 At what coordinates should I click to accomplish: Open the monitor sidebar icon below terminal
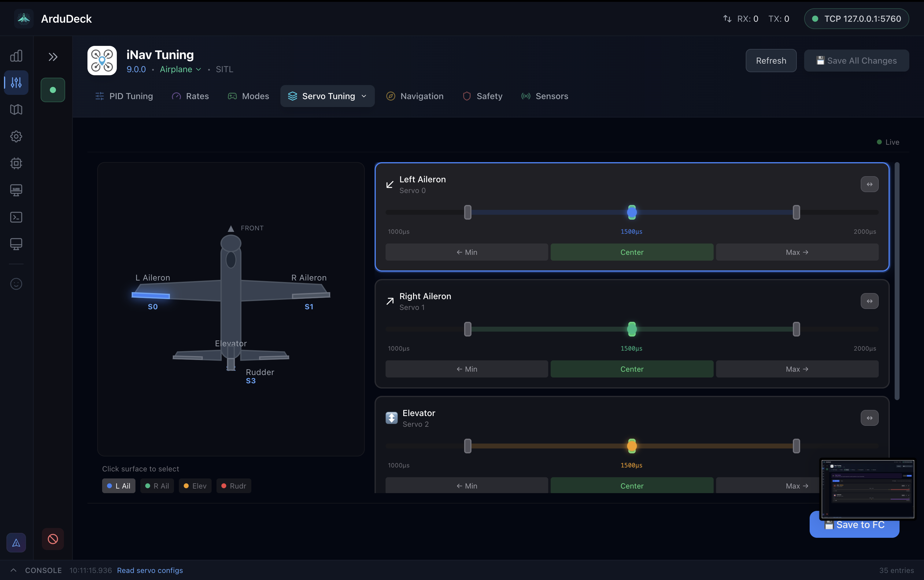pos(16,244)
